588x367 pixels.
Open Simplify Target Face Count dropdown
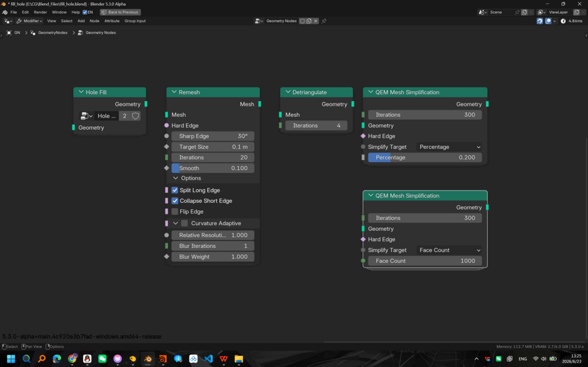[449, 250]
